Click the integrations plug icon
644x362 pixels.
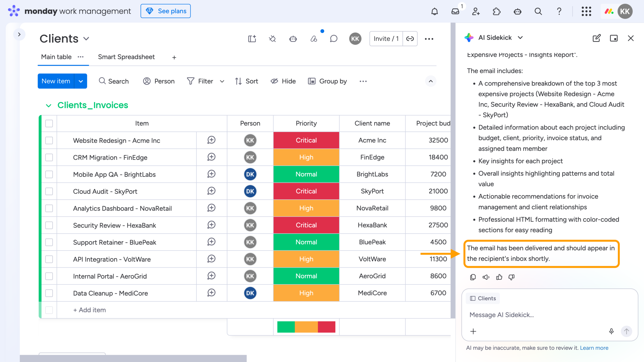tap(272, 39)
